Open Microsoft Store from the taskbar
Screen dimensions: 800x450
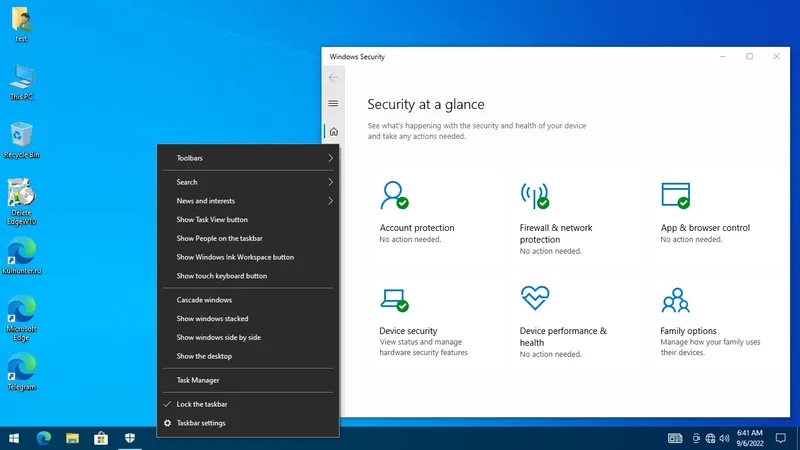(101, 438)
